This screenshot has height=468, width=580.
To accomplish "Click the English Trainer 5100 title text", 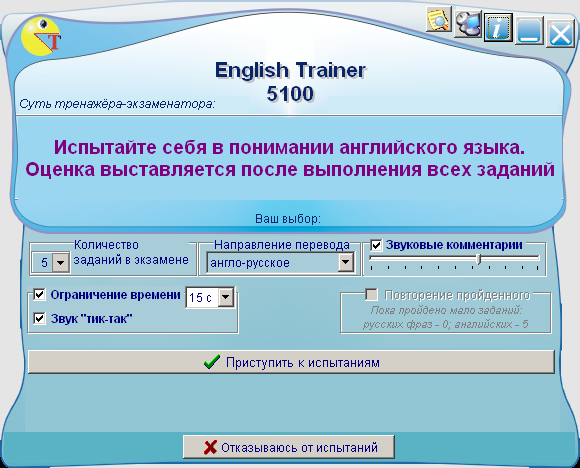I will point(290,81).
